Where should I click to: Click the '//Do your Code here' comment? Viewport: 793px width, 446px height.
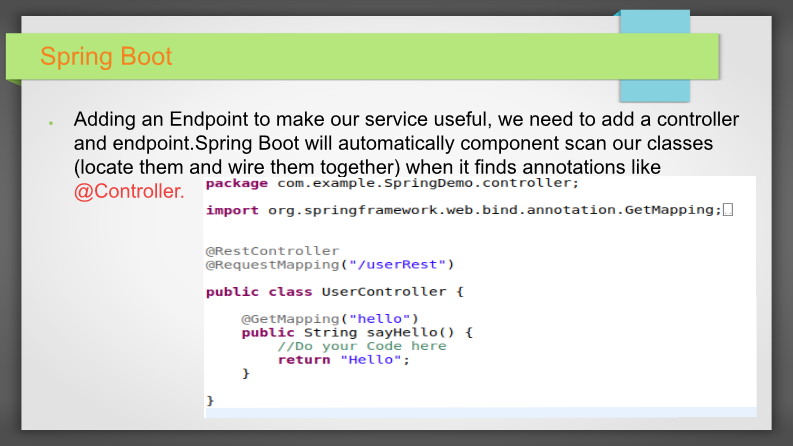(362, 346)
